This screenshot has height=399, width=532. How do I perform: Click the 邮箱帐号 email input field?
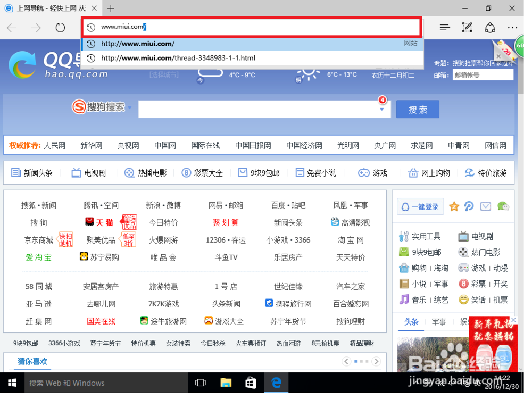pyautogui.click(x=483, y=75)
